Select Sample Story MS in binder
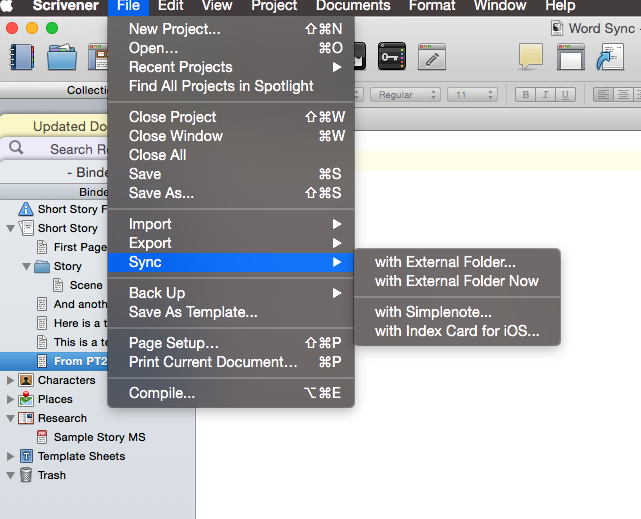The image size is (641, 519). pos(98,437)
